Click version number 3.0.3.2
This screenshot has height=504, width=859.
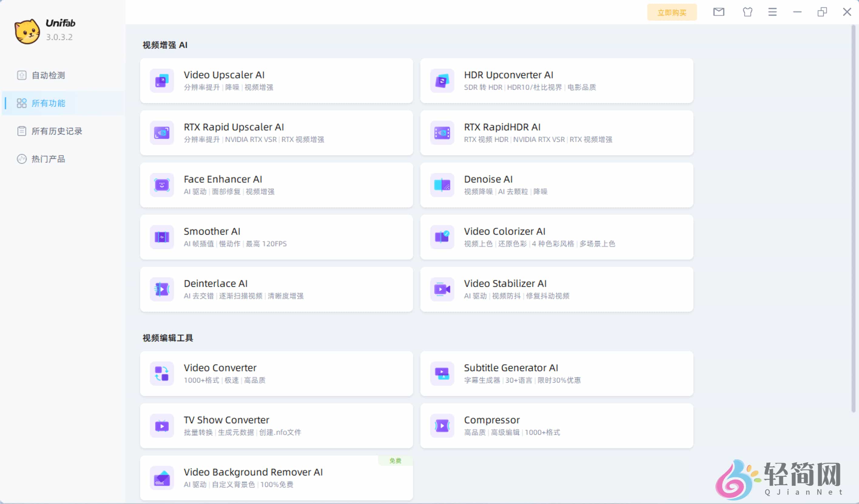pyautogui.click(x=59, y=37)
